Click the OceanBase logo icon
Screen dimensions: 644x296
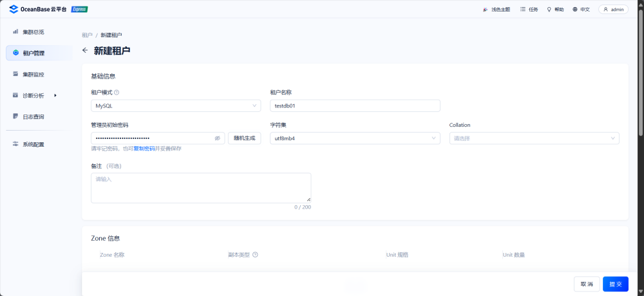pos(14,9)
